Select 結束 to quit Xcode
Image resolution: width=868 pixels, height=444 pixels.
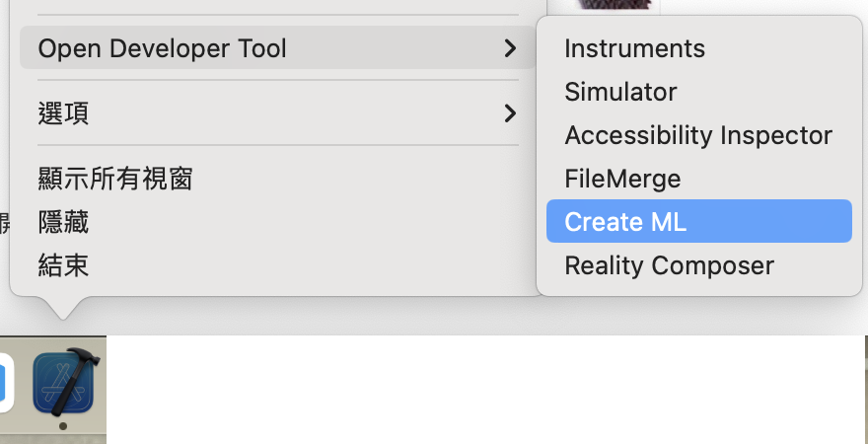64,265
